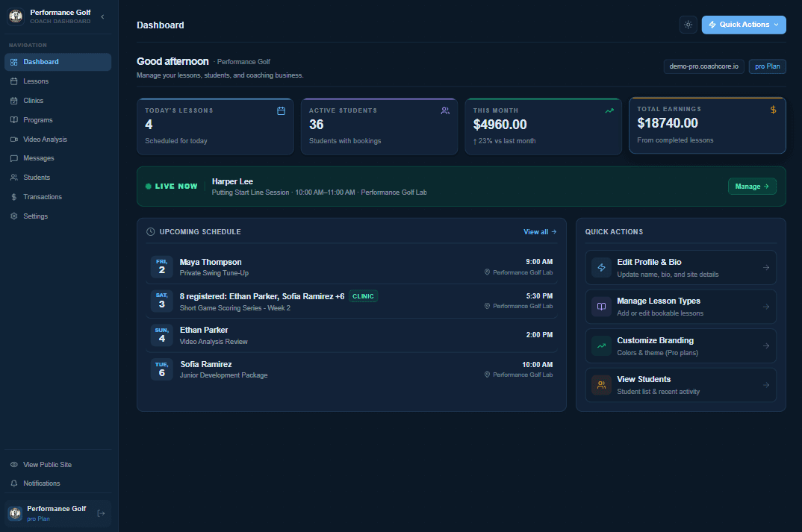Click the SUN 4 date badge
Screen dimensions: 802x532
(x=161, y=335)
